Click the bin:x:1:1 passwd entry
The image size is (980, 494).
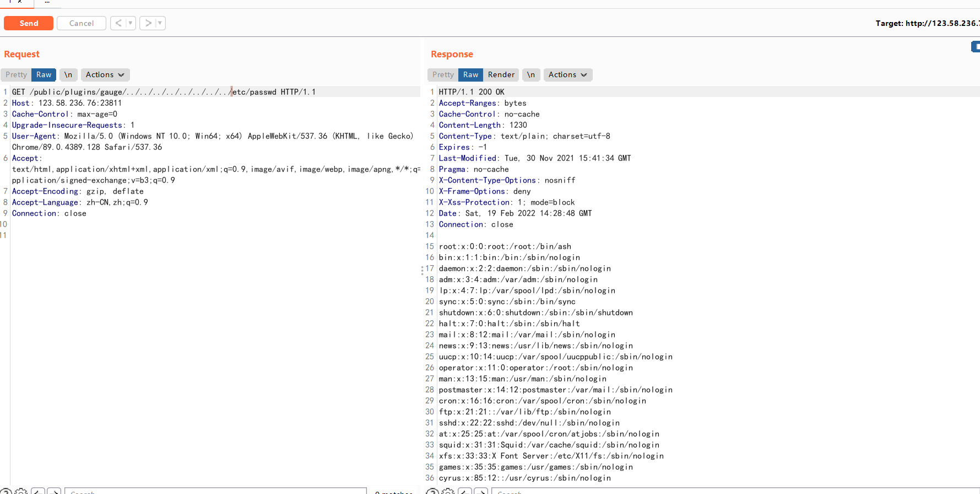(x=510, y=257)
